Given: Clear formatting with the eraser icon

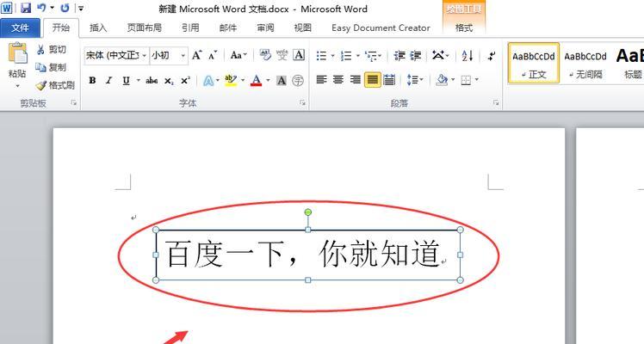Looking at the screenshot, I should pos(265,55).
